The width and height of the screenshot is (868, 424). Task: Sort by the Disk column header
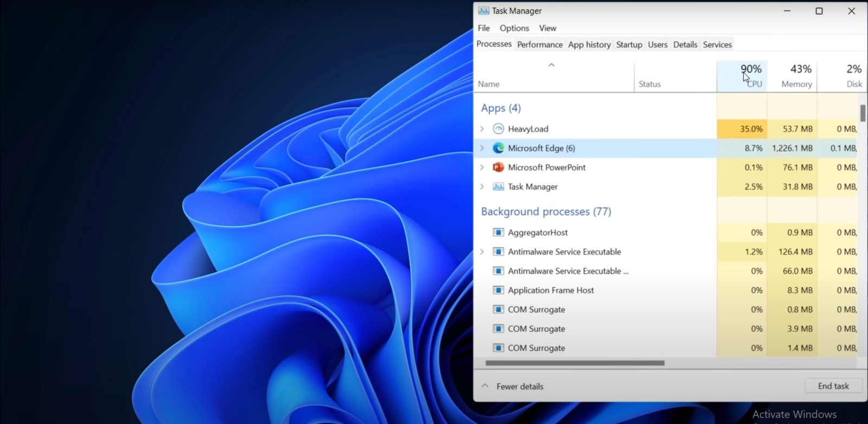(842, 76)
